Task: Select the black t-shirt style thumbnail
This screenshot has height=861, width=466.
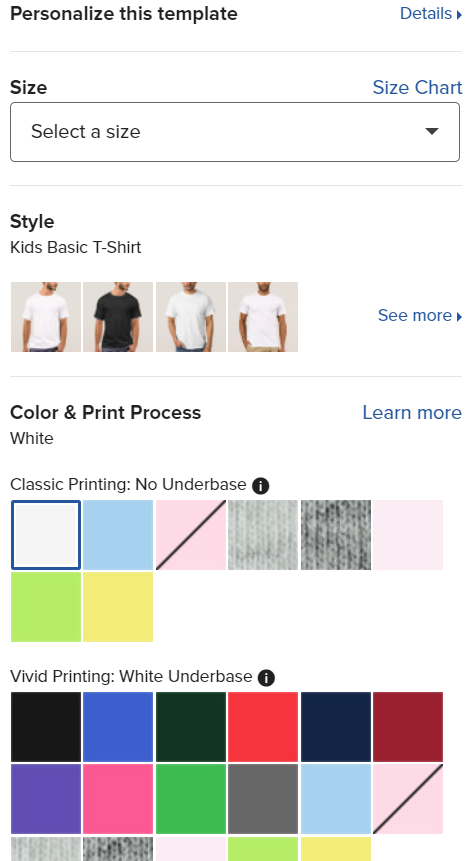Action: click(118, 317)
